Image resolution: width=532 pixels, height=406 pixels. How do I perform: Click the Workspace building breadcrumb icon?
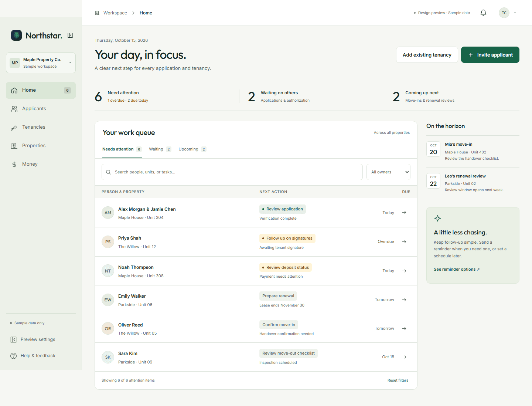click(97, 13)
